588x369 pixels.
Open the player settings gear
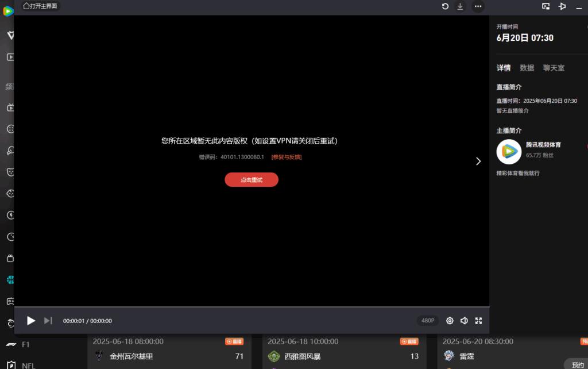click(x=450, y=321)
